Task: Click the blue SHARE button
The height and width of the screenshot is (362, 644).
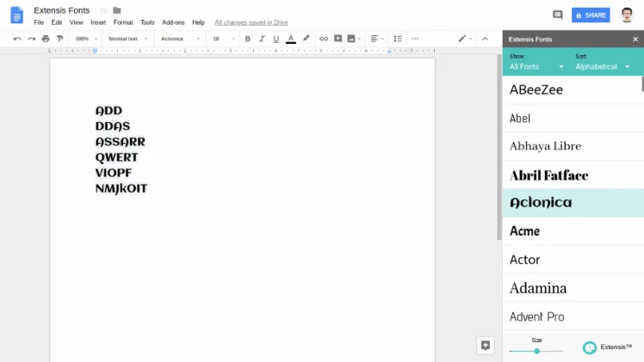Action: click(x=591, y=15)
